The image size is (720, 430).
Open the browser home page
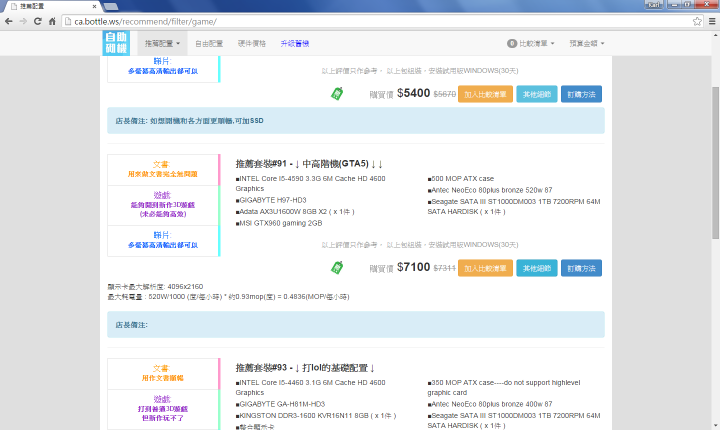click(x=52, y=21)
